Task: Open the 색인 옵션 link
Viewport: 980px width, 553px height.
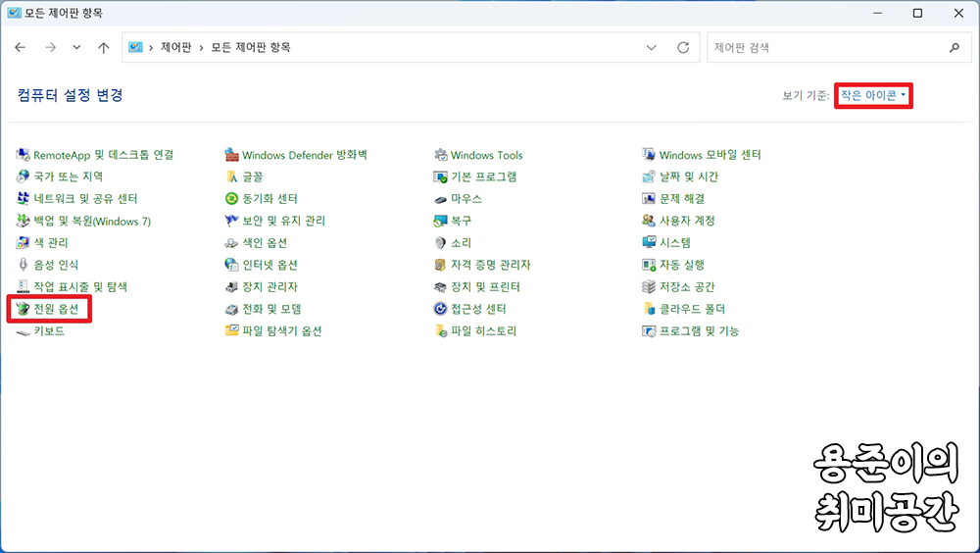Action: pos(265,243)
